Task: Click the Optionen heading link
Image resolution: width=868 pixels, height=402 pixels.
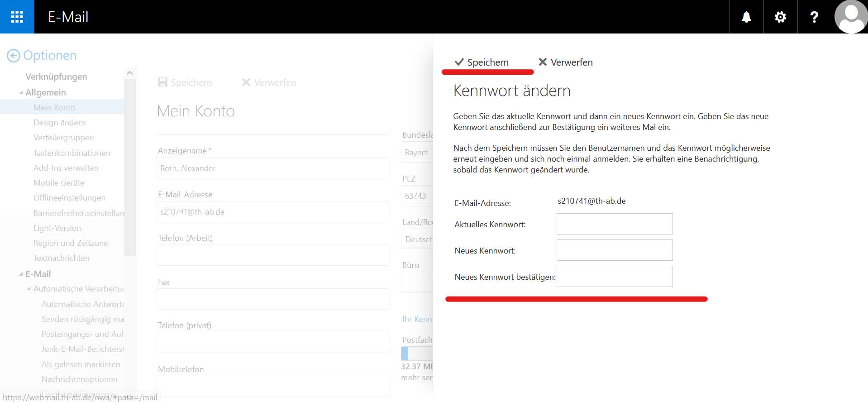Action: point(50,55)
